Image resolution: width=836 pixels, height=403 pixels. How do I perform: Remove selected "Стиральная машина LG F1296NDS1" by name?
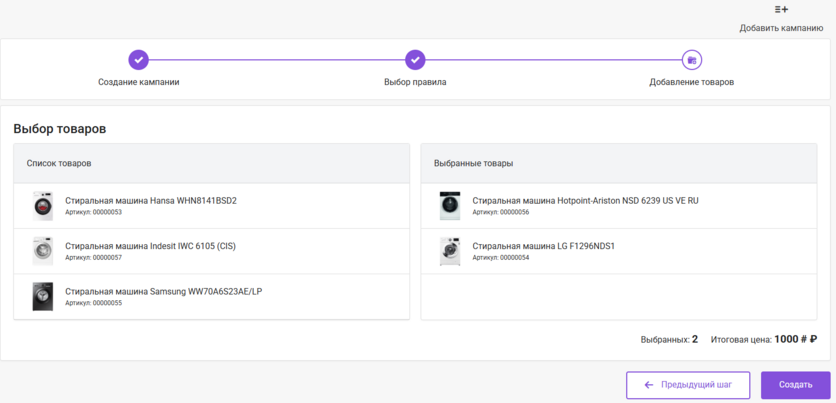coord(543,246)
